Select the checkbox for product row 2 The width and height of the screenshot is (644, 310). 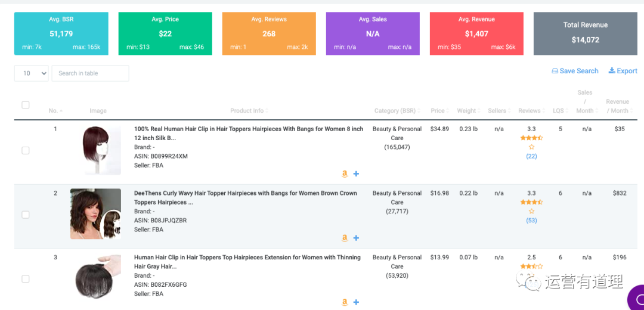pyautogui.click(x=26, y=215)
